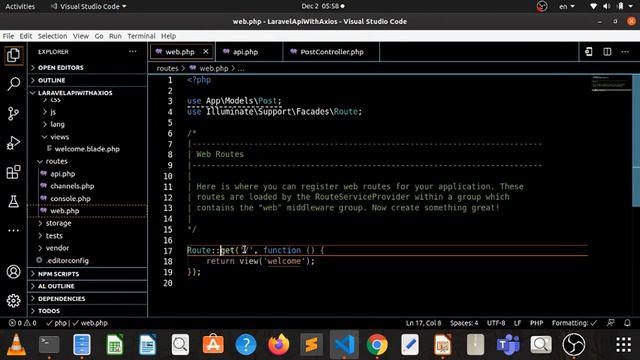The height and width of the screenshot is (360, 640).
Task: Expand the Open Editors section
Action: click(x=87, y=68)
